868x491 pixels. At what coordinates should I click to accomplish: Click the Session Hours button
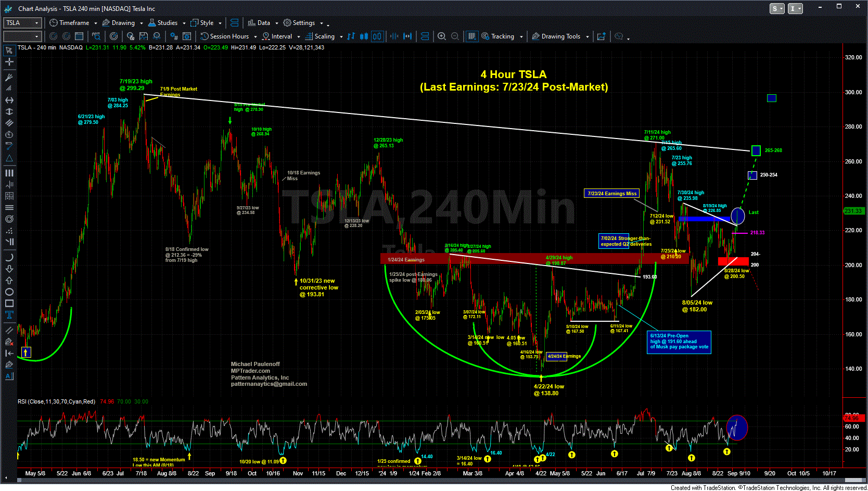pos(224,36)
